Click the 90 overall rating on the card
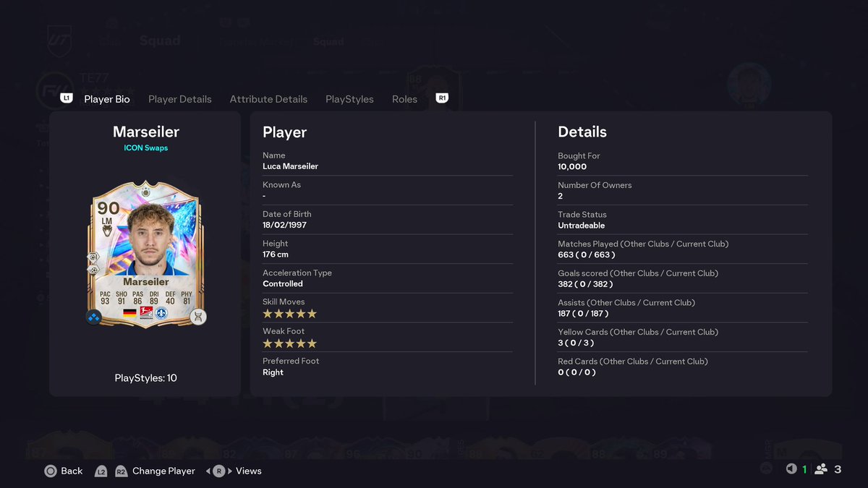This screenshot has height=488, width=868. (x=108, y=209)
